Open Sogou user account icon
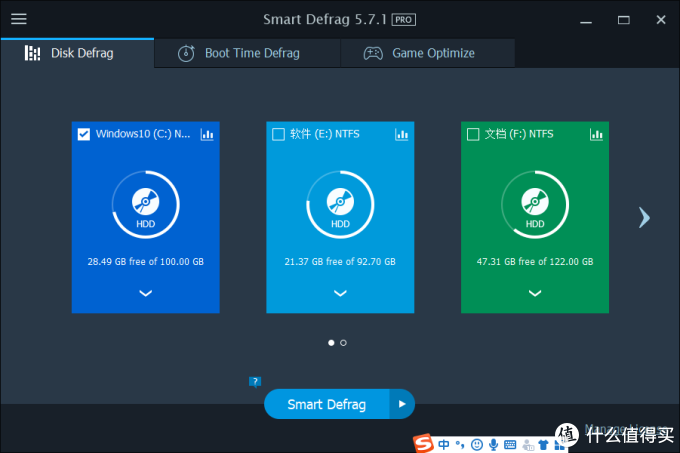680x453 pixels. 528,445
